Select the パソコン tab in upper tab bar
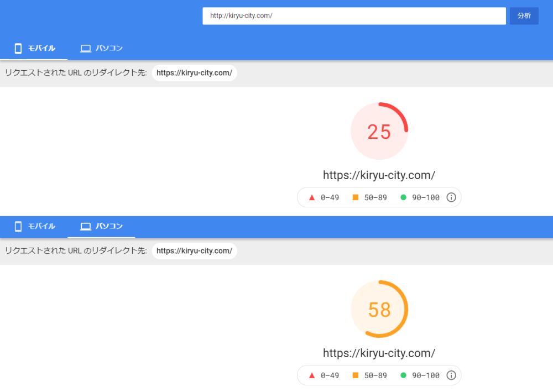Screen dimensions: 553x392 (101, 49)
